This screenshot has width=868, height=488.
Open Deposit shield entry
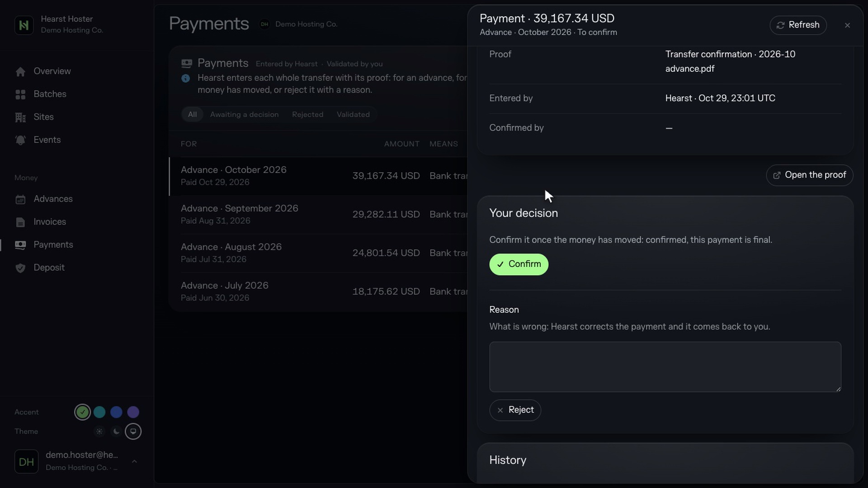pos(49,267)
